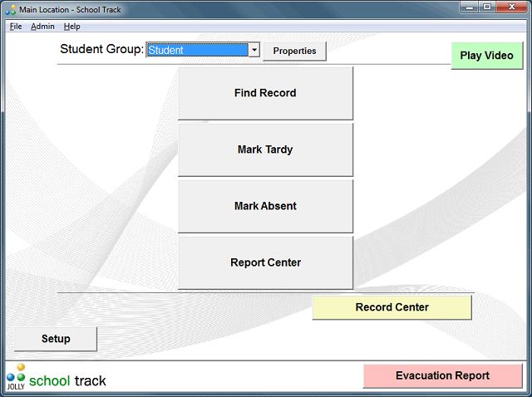Click the green Play Video button
Image resolution: width=532 pixels, height=397 pixels.
(x=487, y=56)
